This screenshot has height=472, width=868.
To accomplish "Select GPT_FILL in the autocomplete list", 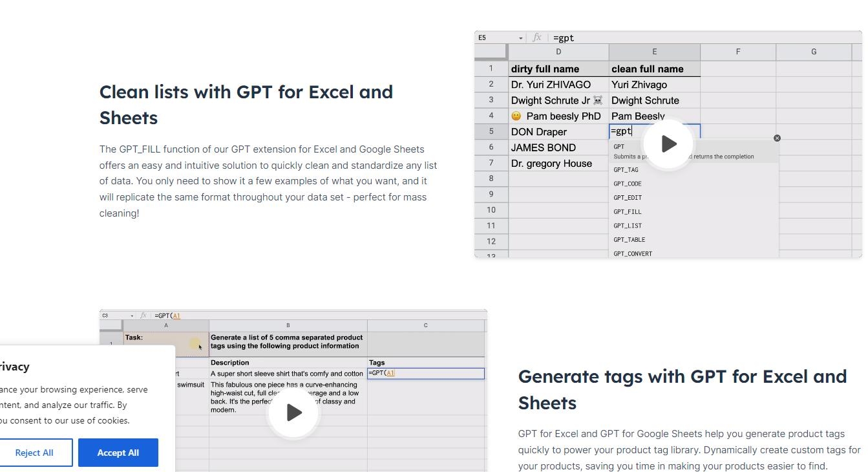I will click(x=693, y=212).
